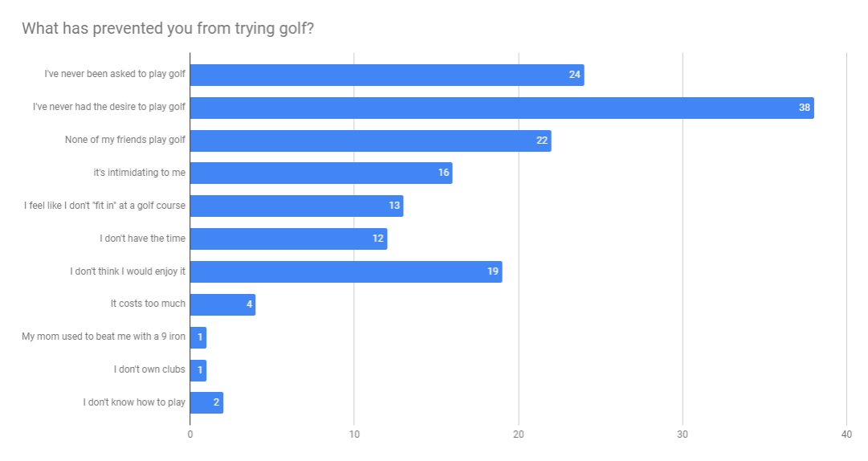Click the bar with value 38
868x461 pixels.
click(x=502, y=108)
